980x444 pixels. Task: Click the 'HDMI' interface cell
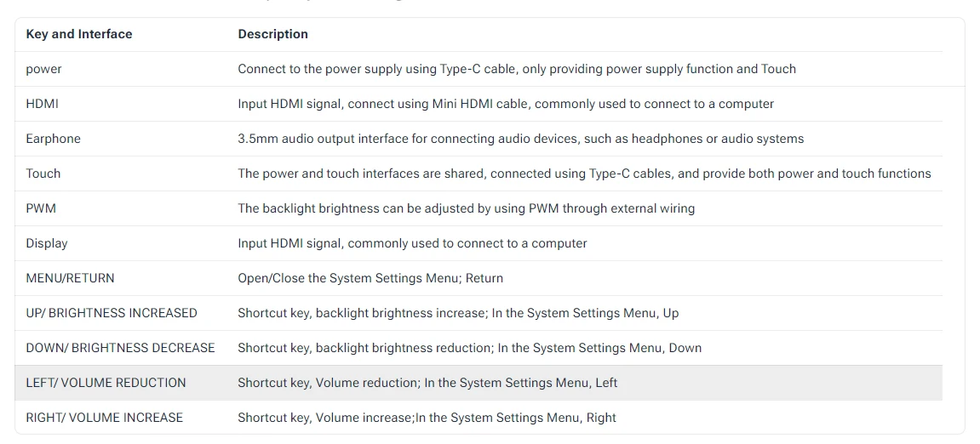tap(43, 105)
